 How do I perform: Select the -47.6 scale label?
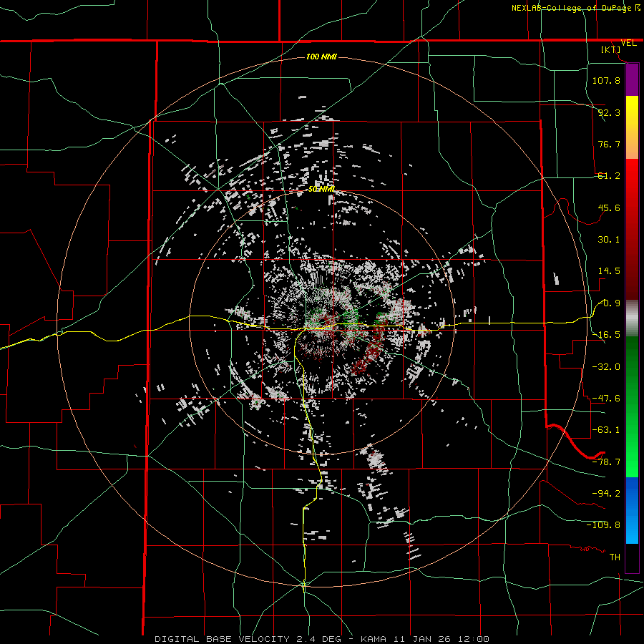(606, 399)
